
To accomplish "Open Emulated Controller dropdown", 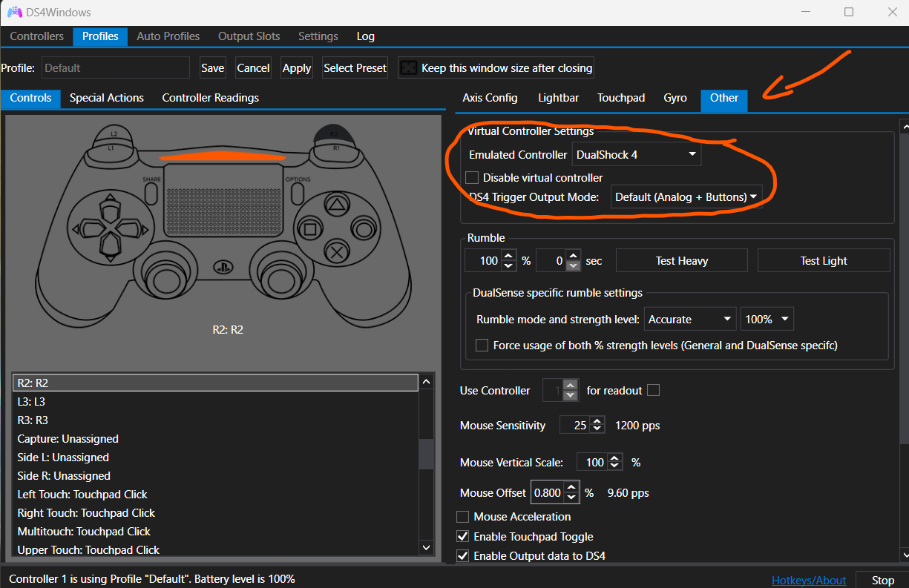I will (637, 154).
